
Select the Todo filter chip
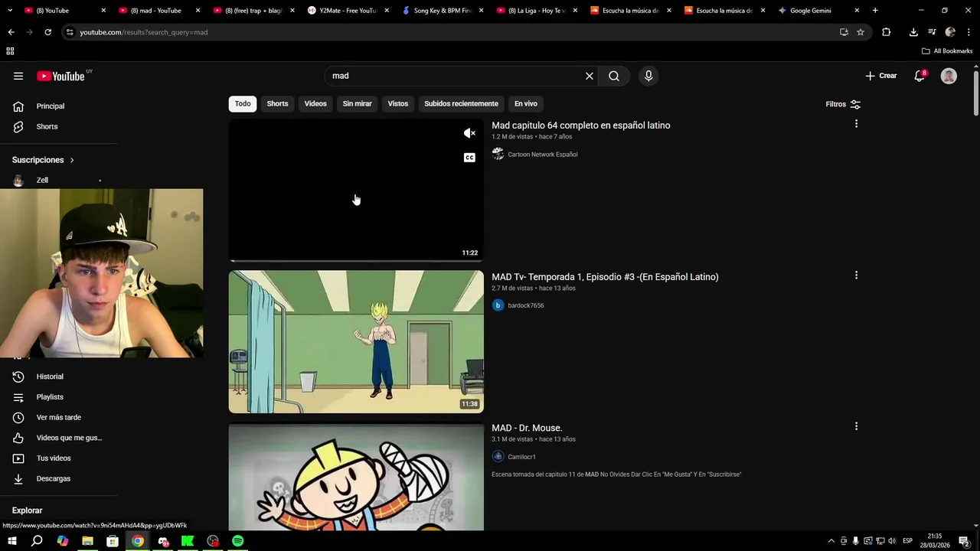243,103
